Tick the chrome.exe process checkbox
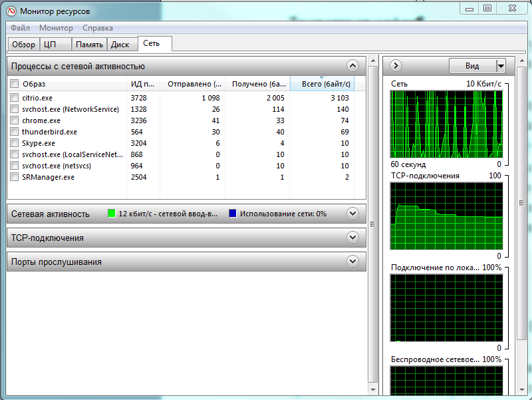 pyautogui.click(x=14, y=120)
